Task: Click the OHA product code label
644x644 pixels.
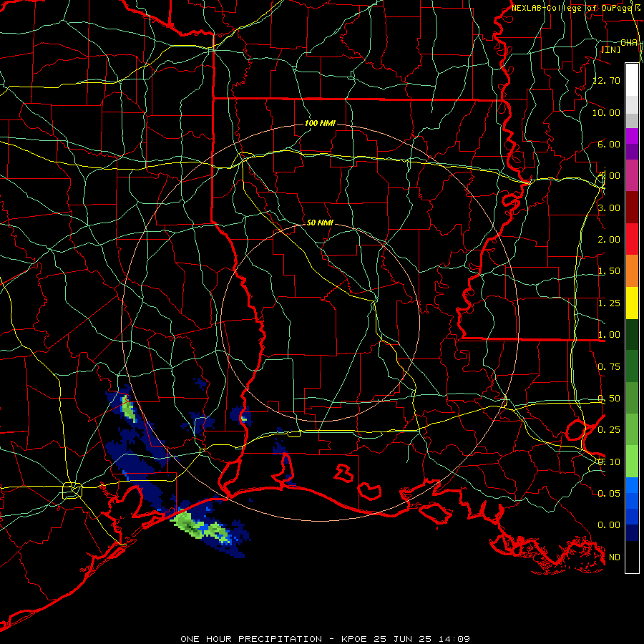Action: point(629,43)
